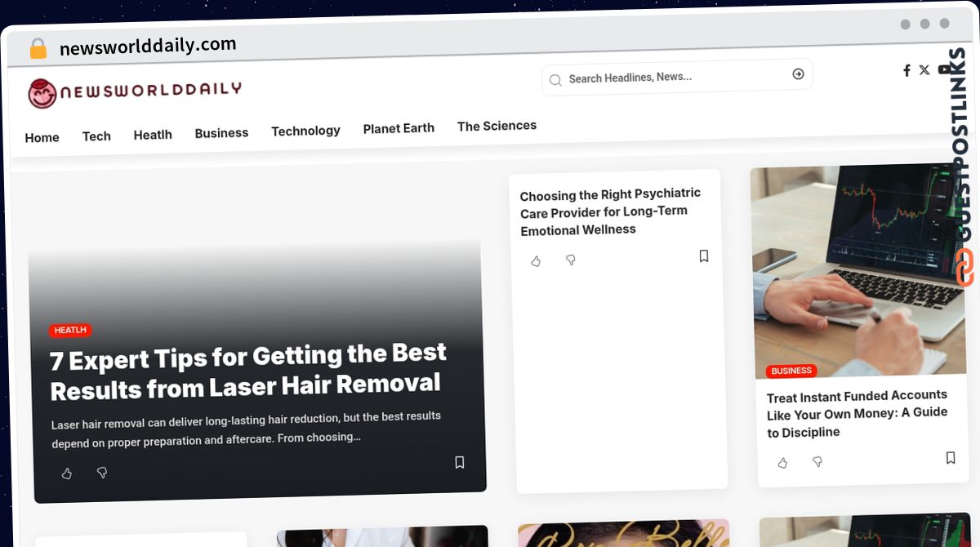This screenshot has height=547, width=980.
Task: Bookmark the Instant Funded Accounts article
Action: pyautogui.click(x=951, y=458)
